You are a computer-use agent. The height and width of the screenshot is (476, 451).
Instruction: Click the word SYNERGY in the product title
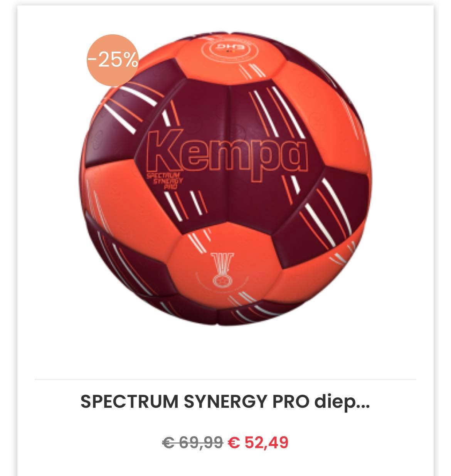click(225, 402)
